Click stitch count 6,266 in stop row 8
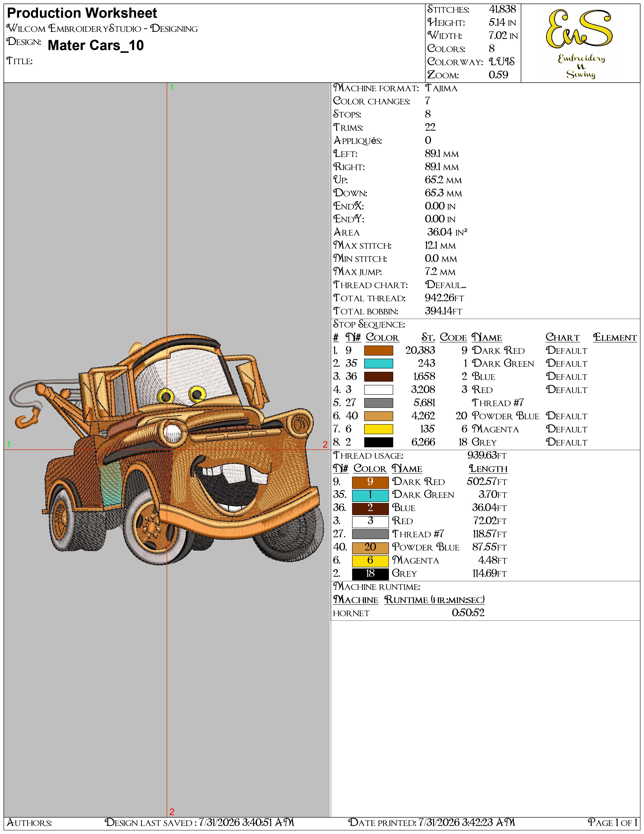The width and height of the screenshot is (644, 834). 423,442
